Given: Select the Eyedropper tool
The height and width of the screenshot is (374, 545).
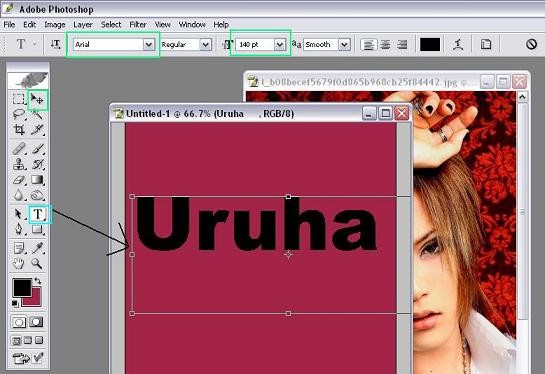Looking at the screenshot, I should pyautogui.click(x=37, y=248).
